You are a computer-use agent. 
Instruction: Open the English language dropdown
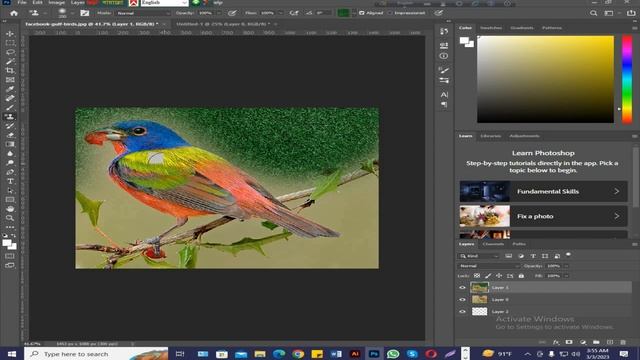[x=164, y=3]
